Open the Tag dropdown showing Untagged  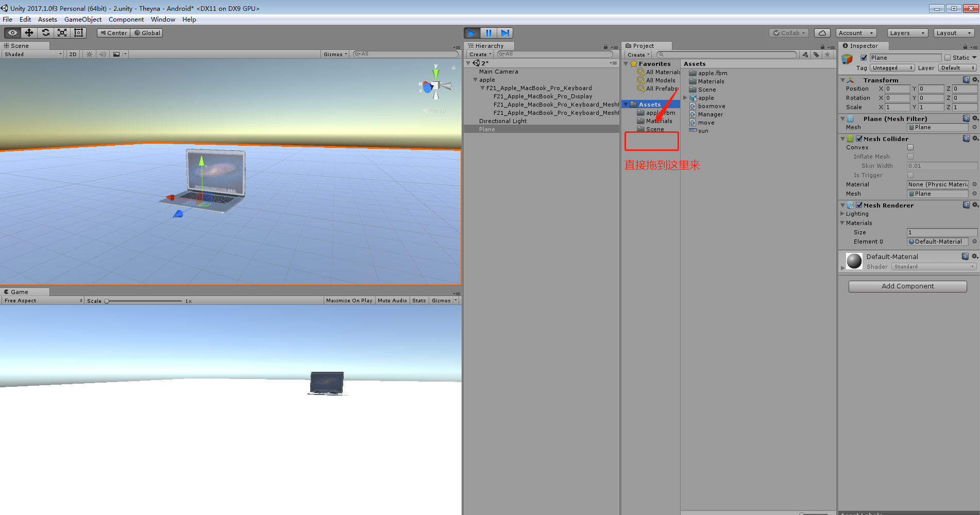click(892, 67)
